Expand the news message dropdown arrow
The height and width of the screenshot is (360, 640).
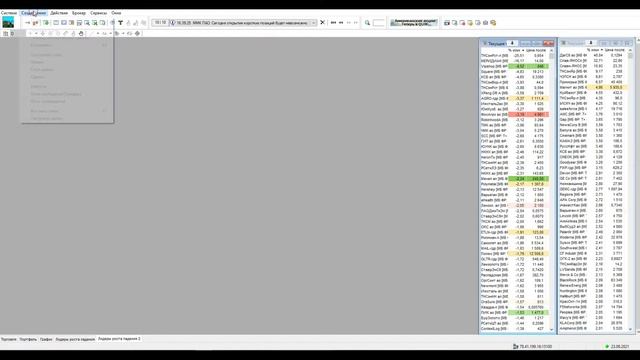[314, 23]
